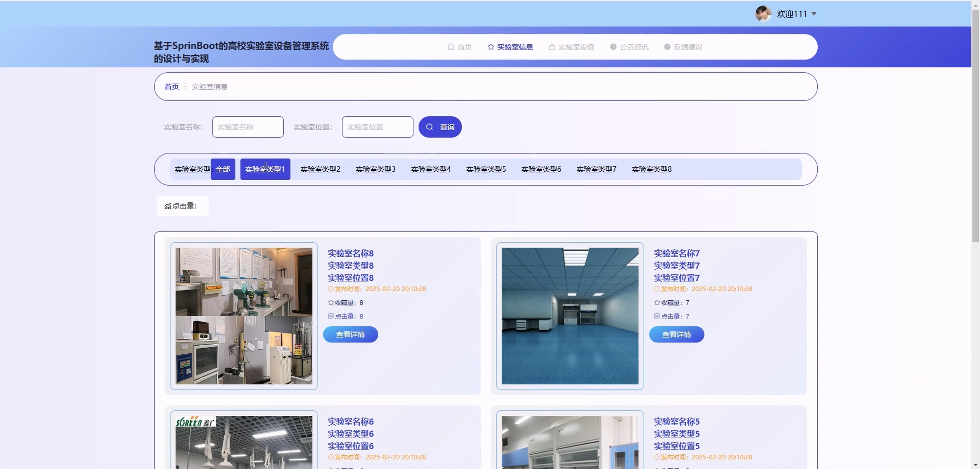Click the 实验室名称7 blue room thumbnail

point(570,316)
